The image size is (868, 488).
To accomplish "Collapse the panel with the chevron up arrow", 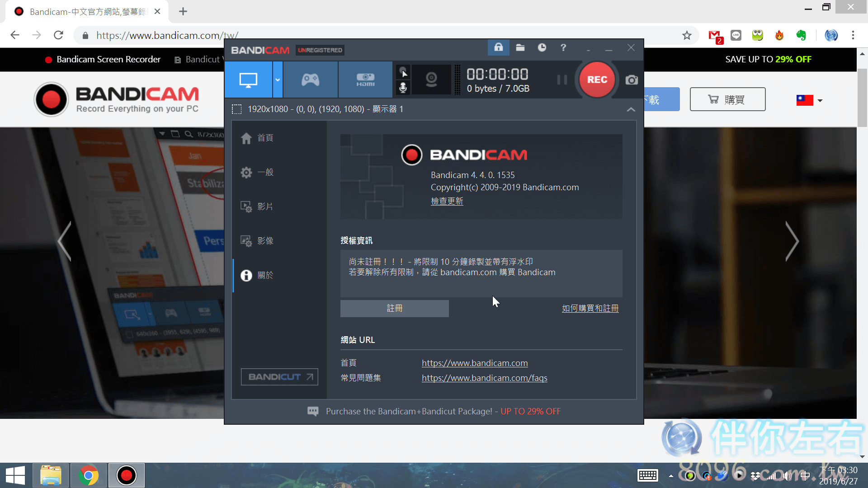I will coord(631,109).
